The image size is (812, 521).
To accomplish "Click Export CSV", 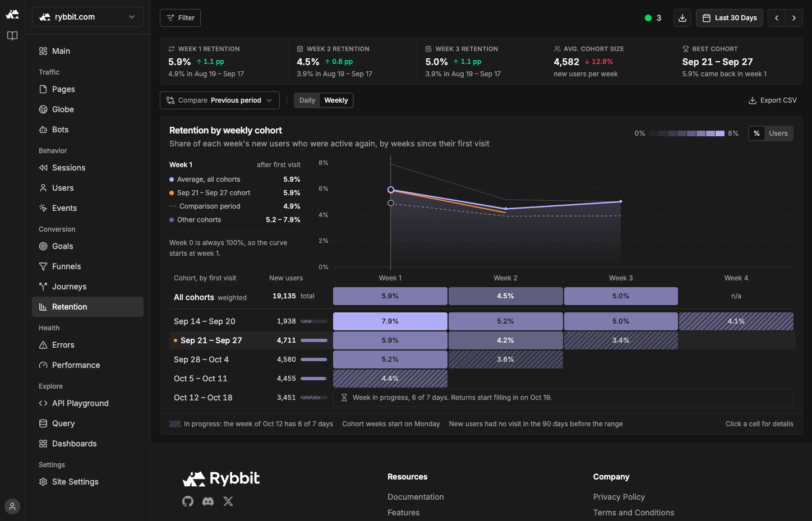I will pyautogui.click(x=773, y=100).
